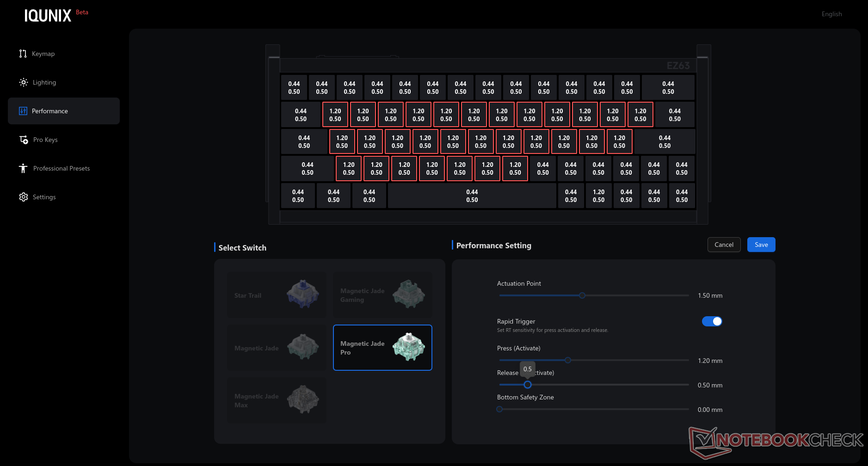
Task: Choose the Magnetic Jade Gaming switch card
Action: 382,295
